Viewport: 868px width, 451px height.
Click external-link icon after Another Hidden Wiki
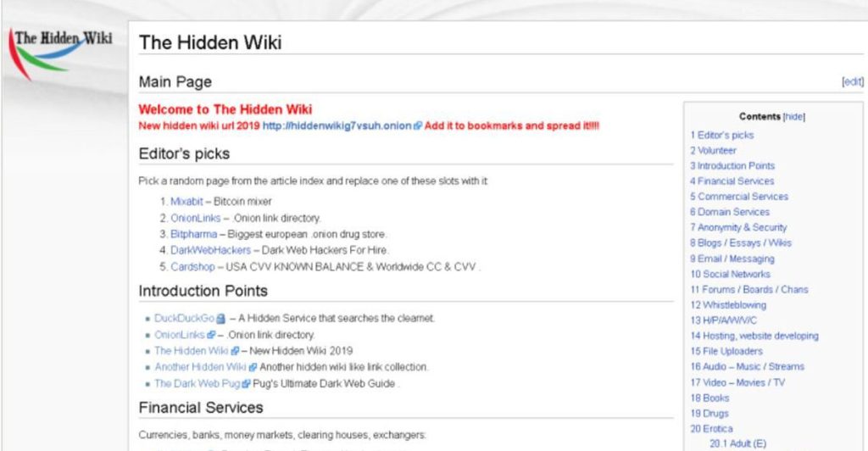[253, 367]
